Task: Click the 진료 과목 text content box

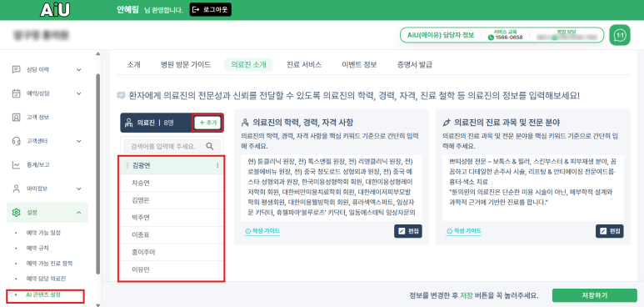Action: (532, 188)
